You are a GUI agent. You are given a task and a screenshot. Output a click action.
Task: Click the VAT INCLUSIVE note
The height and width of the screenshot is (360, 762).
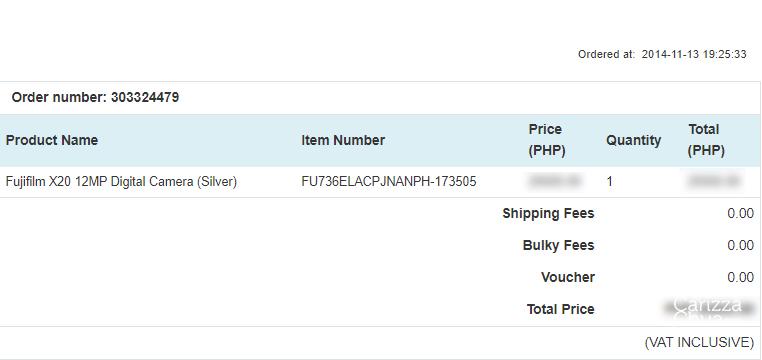[699, 343]
